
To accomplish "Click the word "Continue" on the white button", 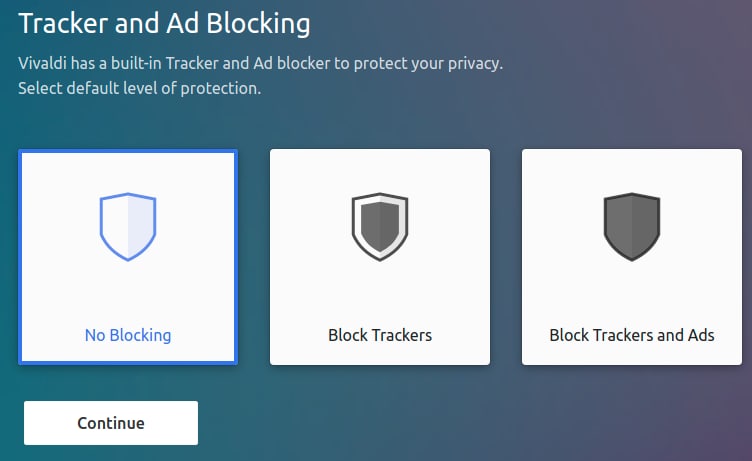I will coord(111,423).
